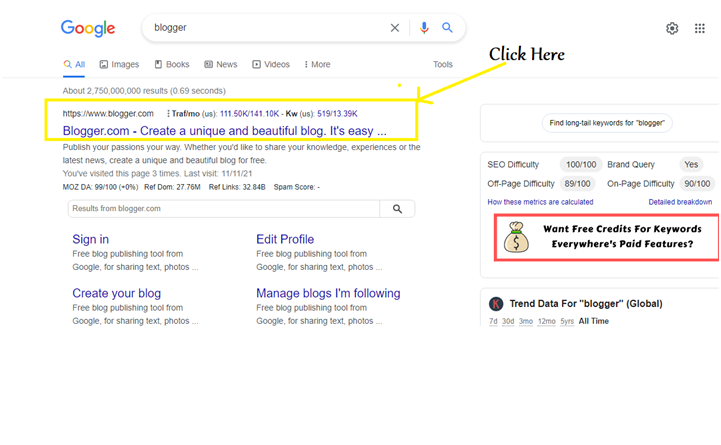
Task: Select 7d trend range
Action: click(x=493, y=321)
